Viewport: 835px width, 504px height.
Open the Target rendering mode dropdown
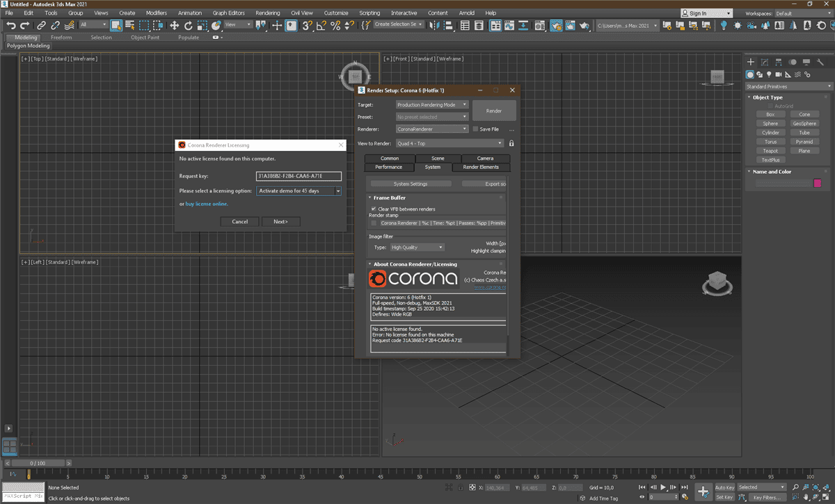click(x=432, y=105)
